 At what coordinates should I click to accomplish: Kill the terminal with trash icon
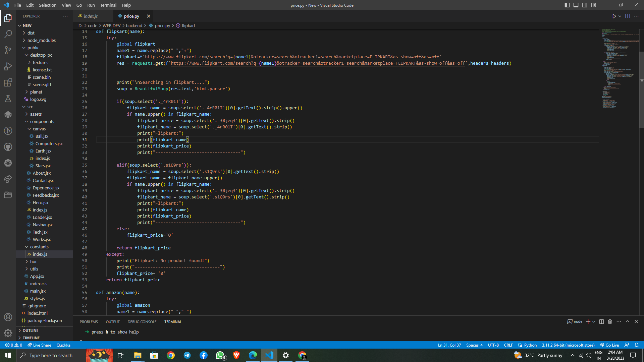pos(610,321)
